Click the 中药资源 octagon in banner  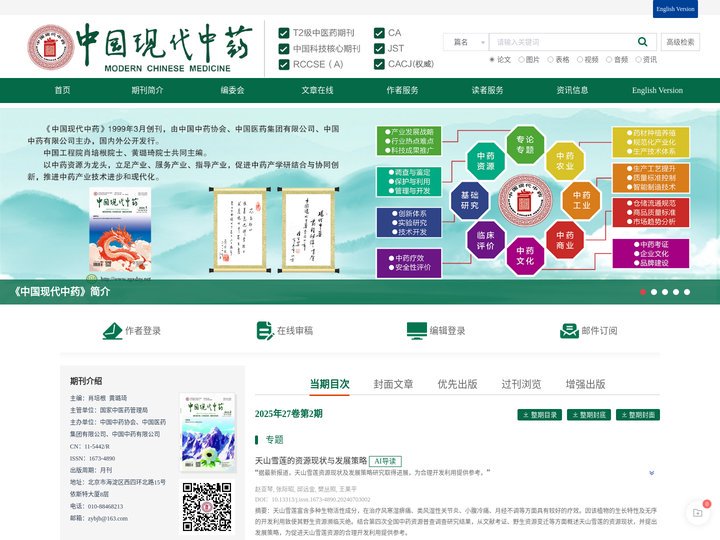(x=485, y=161)
